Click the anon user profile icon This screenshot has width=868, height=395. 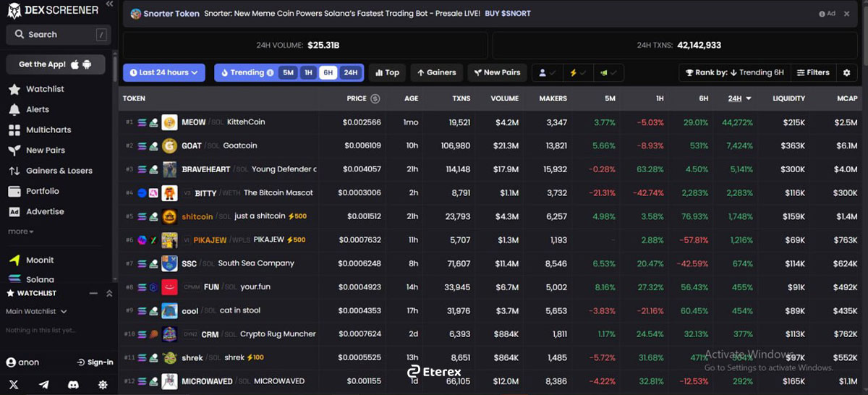[x=11, y=362]
